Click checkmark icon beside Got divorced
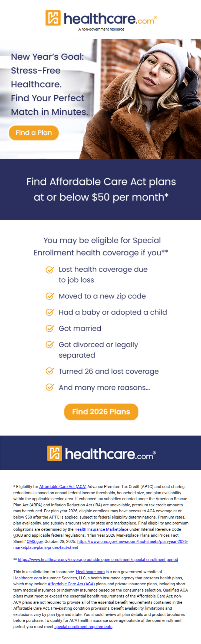201x644 pixels. click(50, 344)
